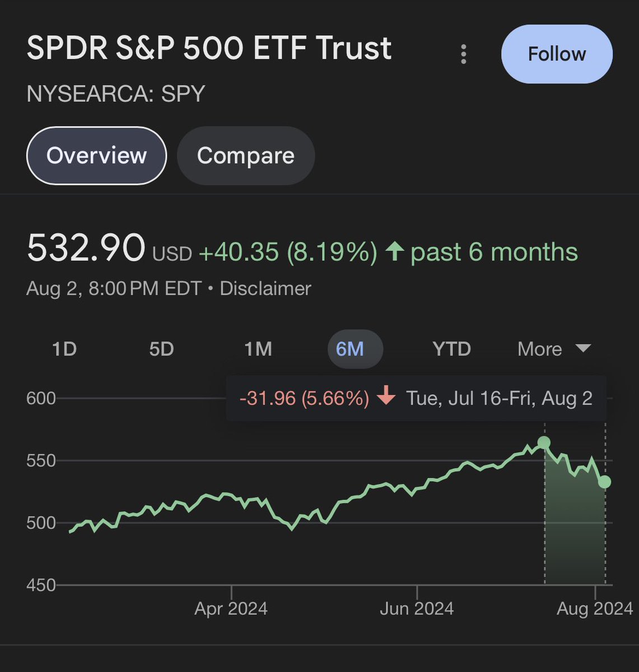The height and width of the screenshot is (672, 639).
Task: Switch to the Overview tab
Action: [x=96, y=155]
